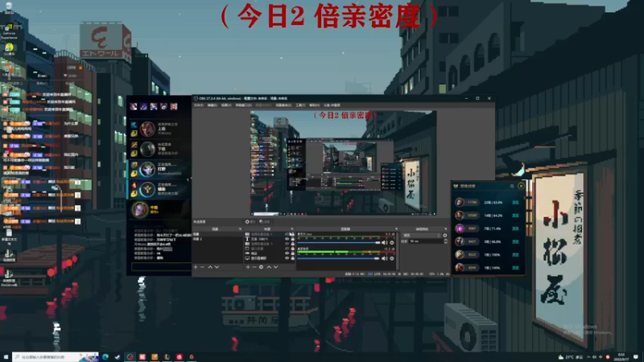
Task: Select 打野 player row in League lobby
Action: [x=159, y=169]
